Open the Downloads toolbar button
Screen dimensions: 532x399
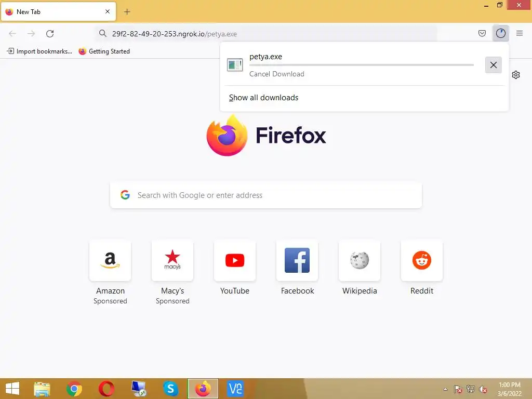[500, 33]
